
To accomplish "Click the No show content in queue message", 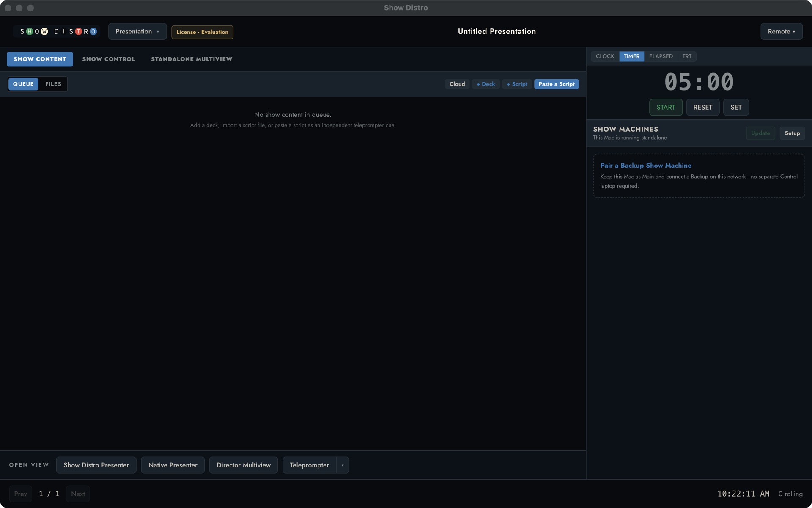I will 293,115.
